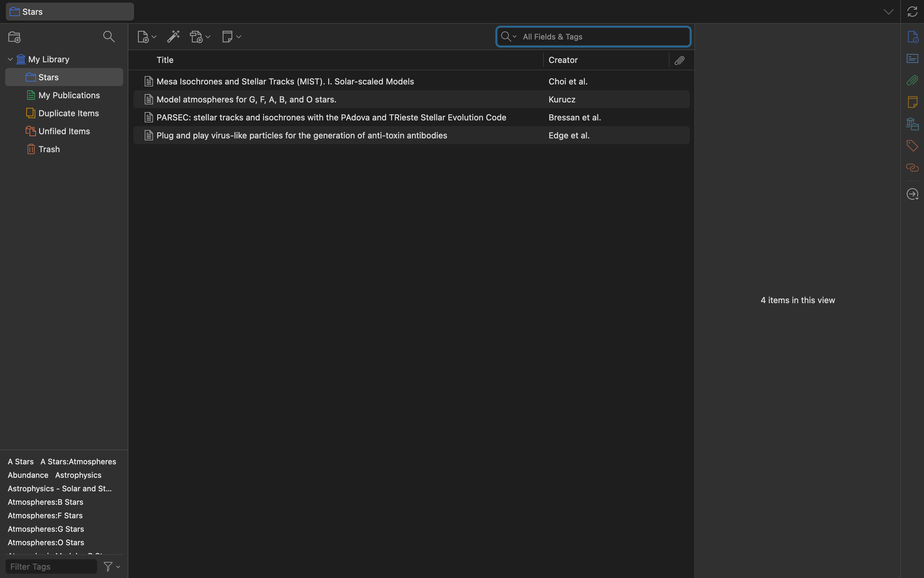Filter by tag Abundance

[28, 475]
